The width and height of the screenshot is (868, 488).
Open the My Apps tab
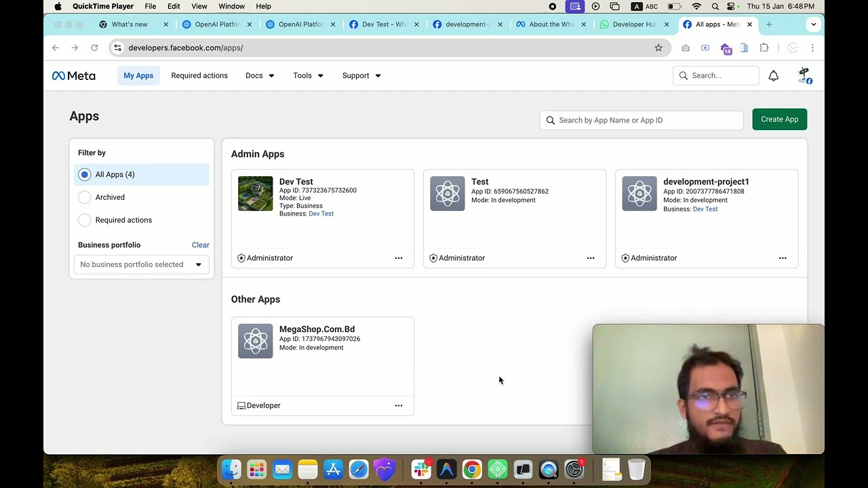coord(138,76)
